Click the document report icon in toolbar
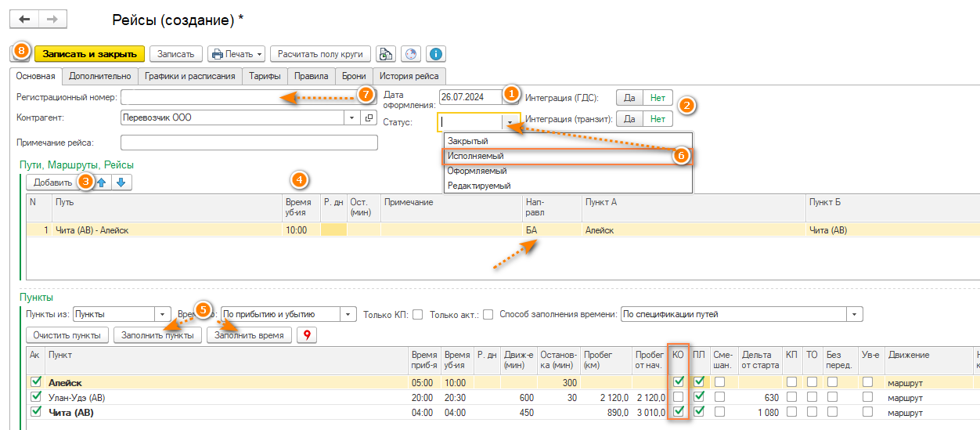The height and width of the screenshot is (430, 980). click(385, 54)
